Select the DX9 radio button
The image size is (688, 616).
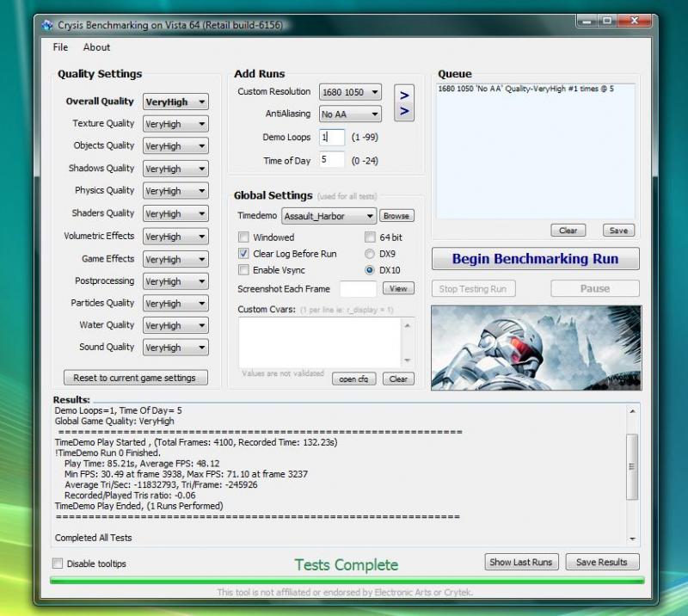point(370,254)
